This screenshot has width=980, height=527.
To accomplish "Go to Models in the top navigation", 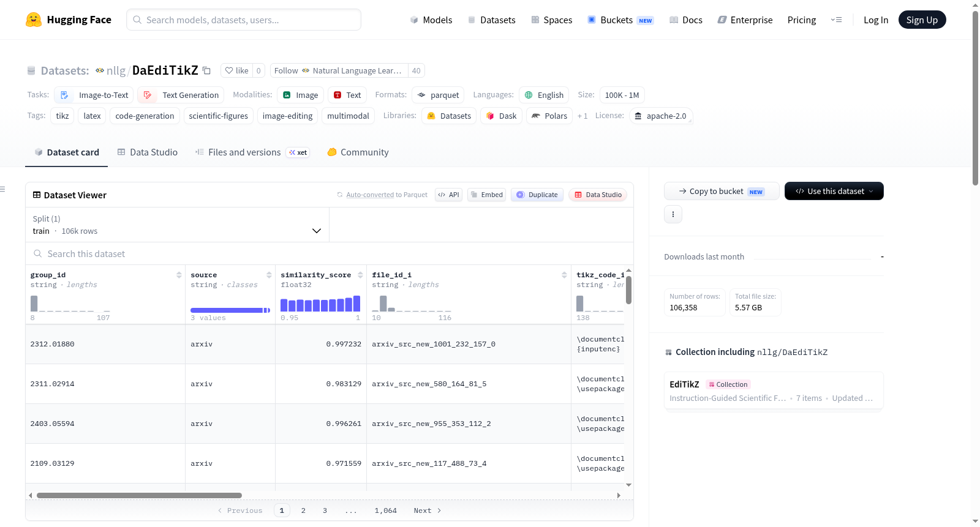I will click(x=431, y=20).
